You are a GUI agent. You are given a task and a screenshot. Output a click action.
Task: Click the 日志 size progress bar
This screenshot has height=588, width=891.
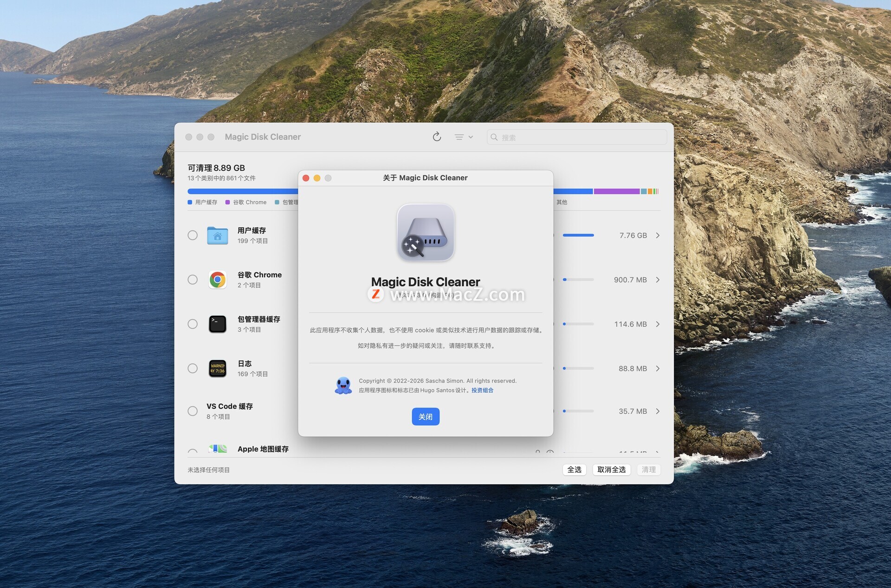coord(578,369)
